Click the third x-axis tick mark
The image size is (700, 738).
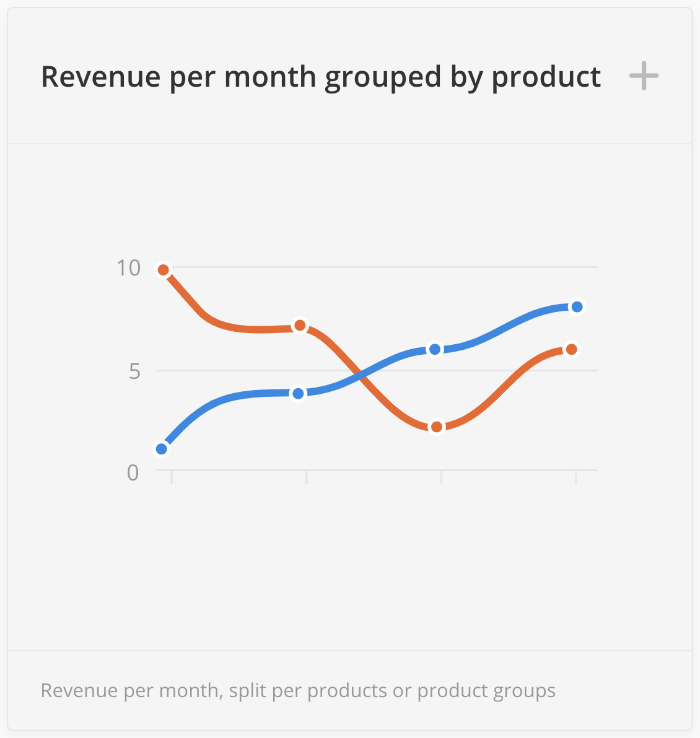click(x=441, y=477)
